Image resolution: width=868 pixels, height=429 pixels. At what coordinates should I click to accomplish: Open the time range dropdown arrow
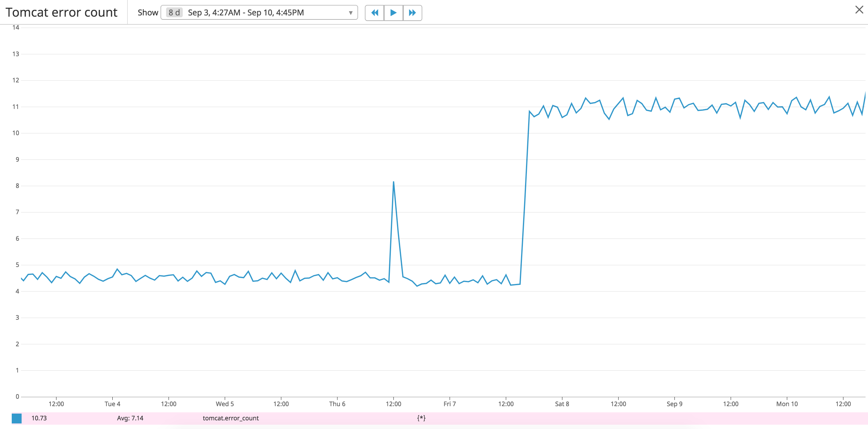[351, 13]
